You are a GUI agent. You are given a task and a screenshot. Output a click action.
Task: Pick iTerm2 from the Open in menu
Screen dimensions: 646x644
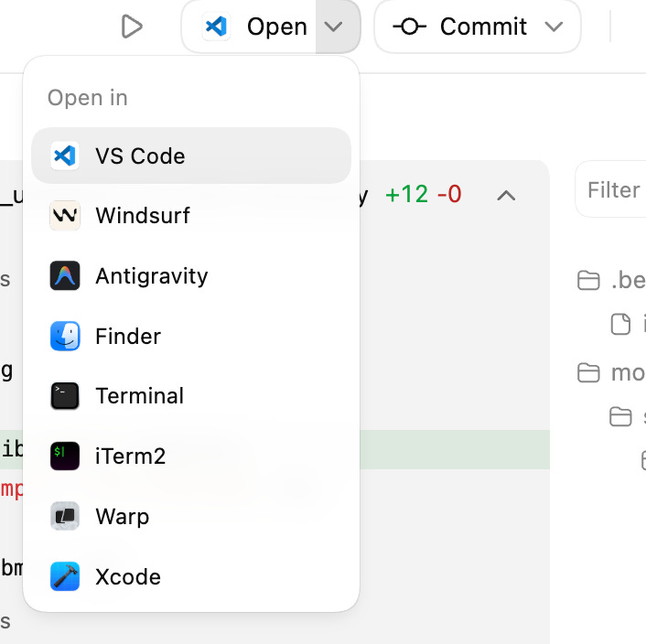pos(191,456)
